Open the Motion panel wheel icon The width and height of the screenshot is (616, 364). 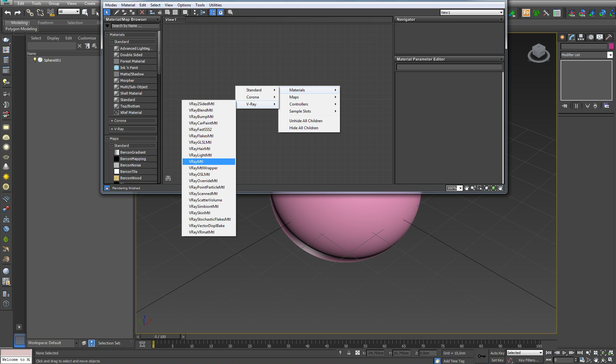coord(590,37)
